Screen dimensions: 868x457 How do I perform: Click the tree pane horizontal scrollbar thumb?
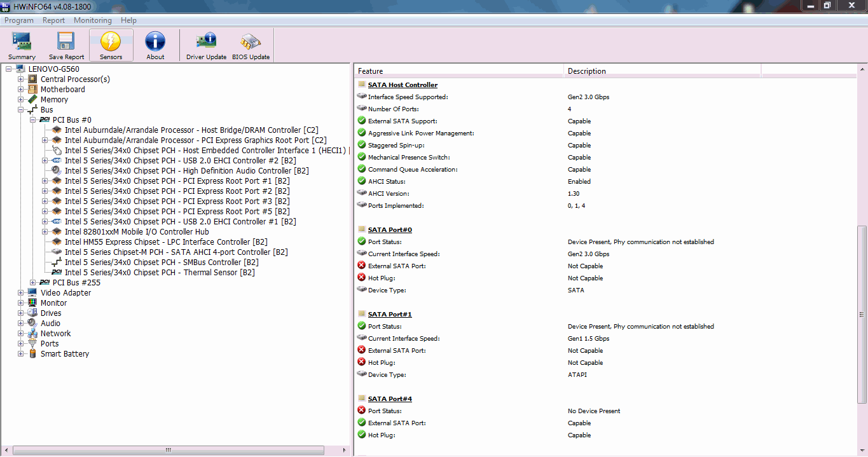[x=168, y=450]
